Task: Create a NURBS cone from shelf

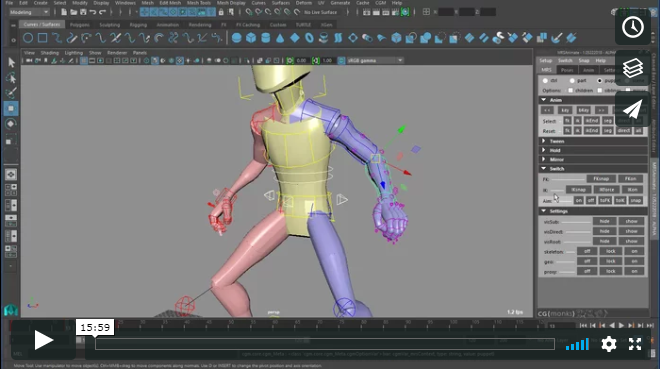Action: tap(280, 38)
